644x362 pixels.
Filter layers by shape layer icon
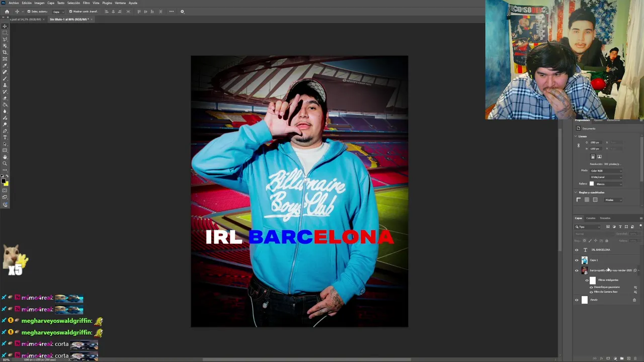[x=626, y=227]
